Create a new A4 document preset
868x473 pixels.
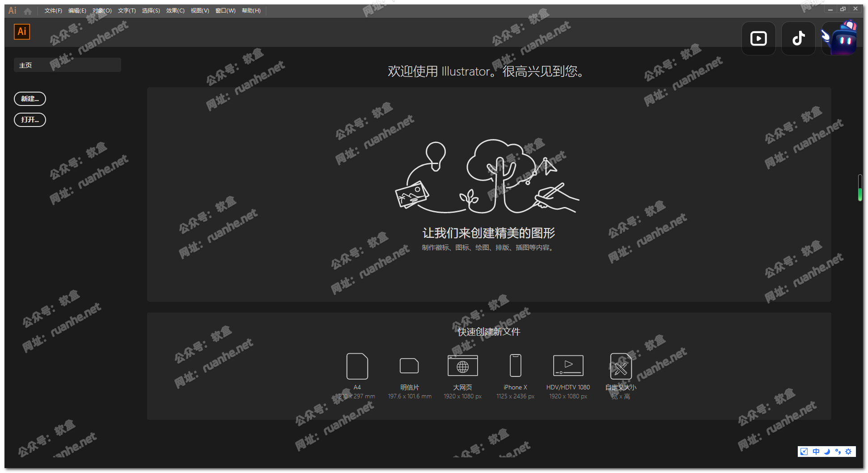(357, 366)
